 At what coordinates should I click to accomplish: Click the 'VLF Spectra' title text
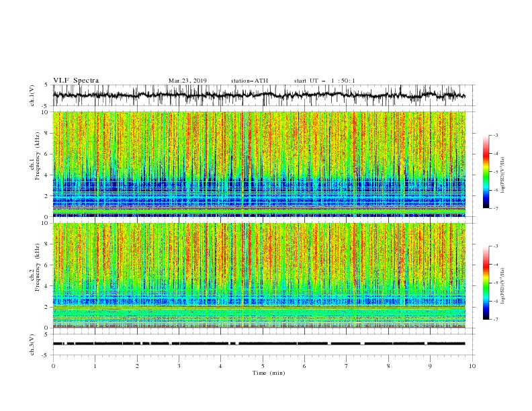click(x=76, y=81)
